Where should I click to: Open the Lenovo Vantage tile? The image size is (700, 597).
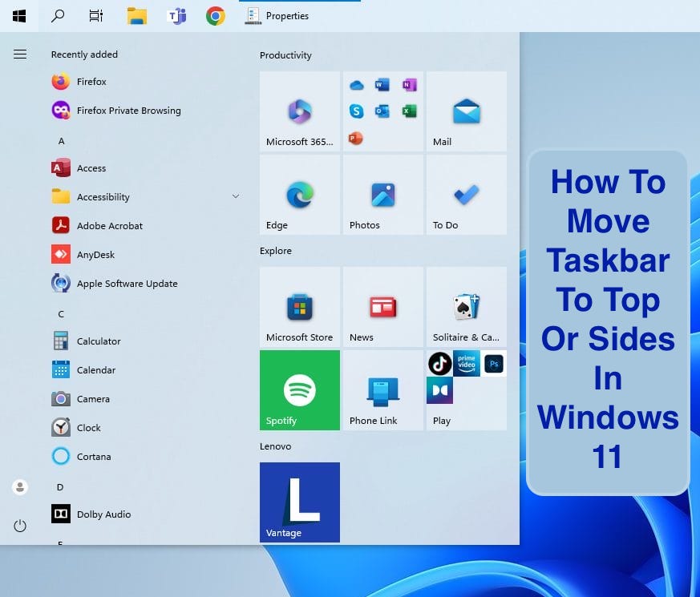pos(300,502)
